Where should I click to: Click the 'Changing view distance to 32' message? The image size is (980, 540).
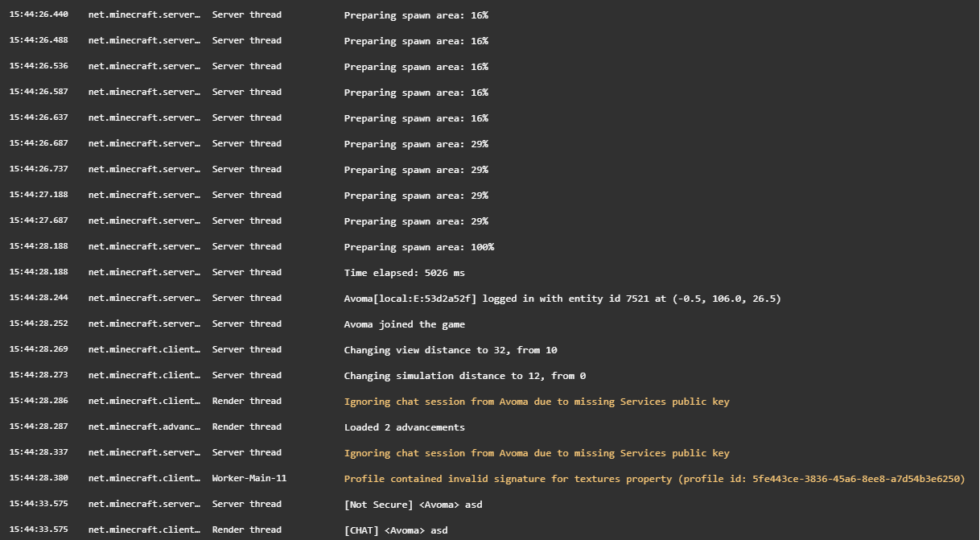click(451, 349)
